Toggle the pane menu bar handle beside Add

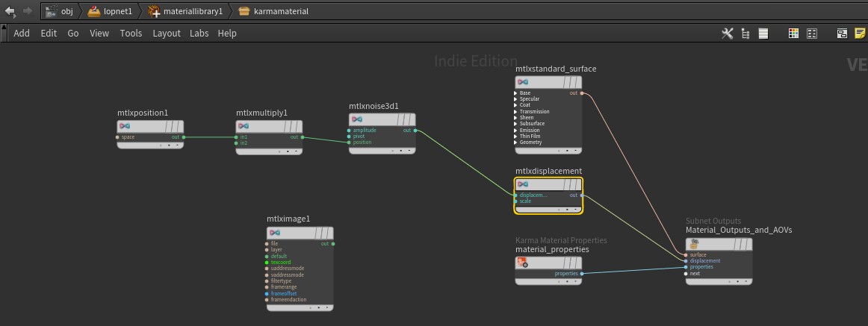(x=4, y=33)
